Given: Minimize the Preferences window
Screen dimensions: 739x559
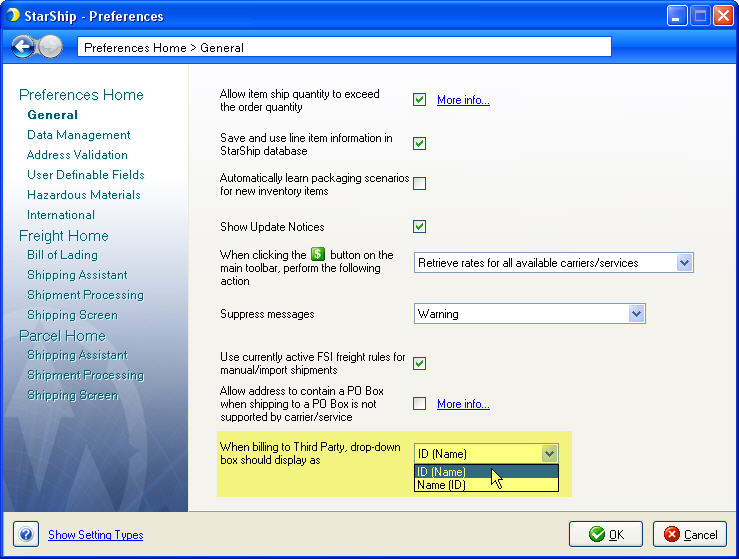Looking at the screenshot, I should tap(676, 16).
